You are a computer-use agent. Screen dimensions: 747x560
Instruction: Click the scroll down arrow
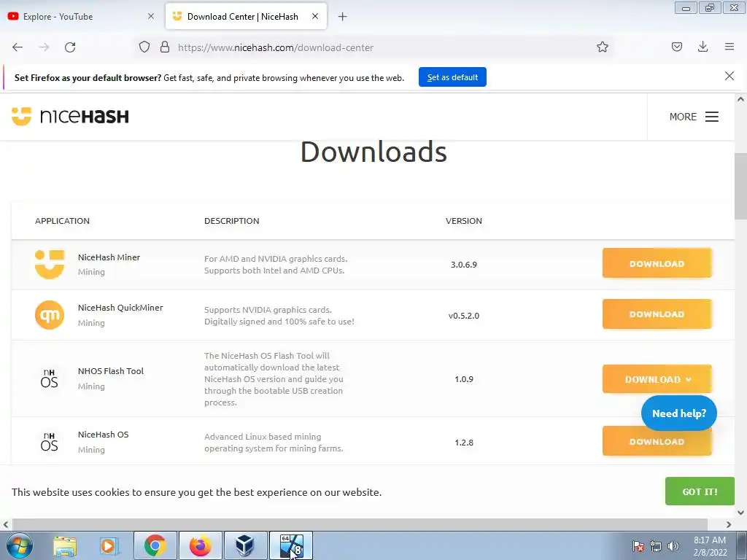[740, 513]
